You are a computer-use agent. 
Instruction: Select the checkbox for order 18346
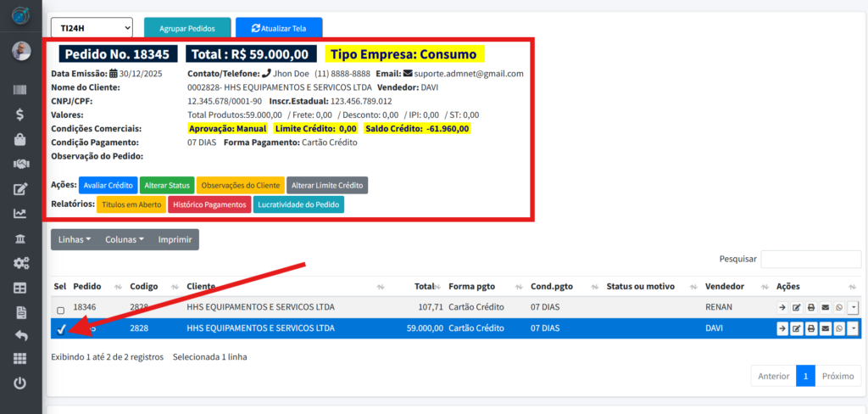click(x=60, y=310)
